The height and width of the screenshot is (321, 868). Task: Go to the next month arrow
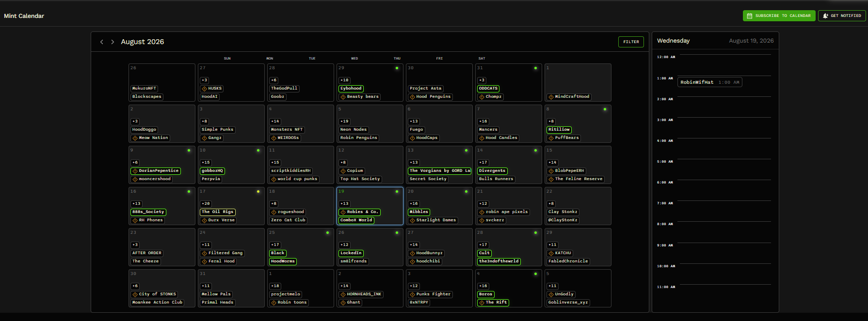tap(113, 42)
